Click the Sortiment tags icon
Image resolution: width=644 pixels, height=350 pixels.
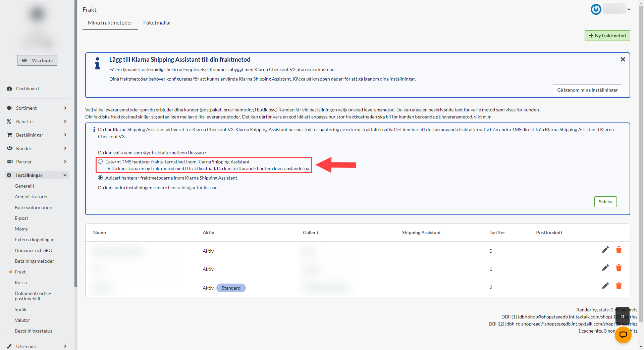pyautogui.click(x=9, y=108)
